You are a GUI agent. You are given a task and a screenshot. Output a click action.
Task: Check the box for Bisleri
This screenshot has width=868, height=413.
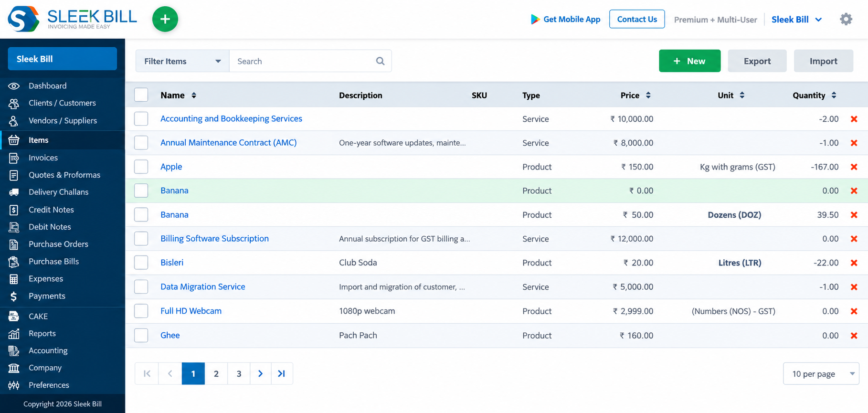141,262
